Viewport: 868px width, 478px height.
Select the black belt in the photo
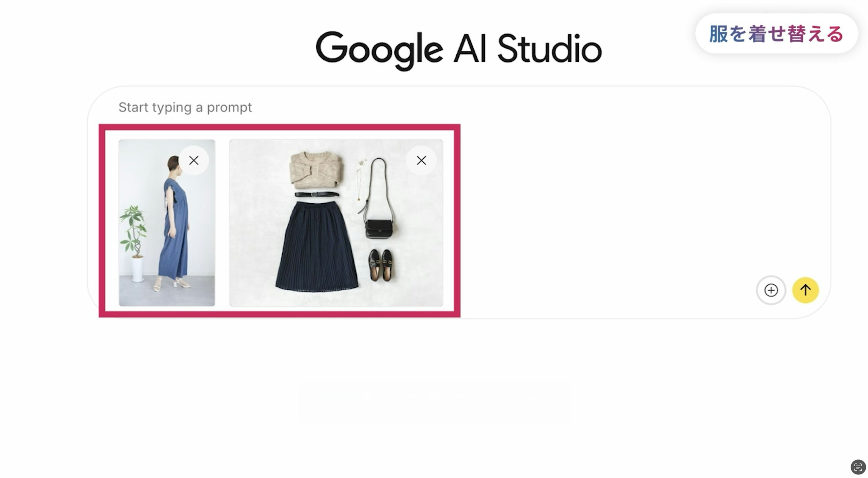(x=316, y=194)
